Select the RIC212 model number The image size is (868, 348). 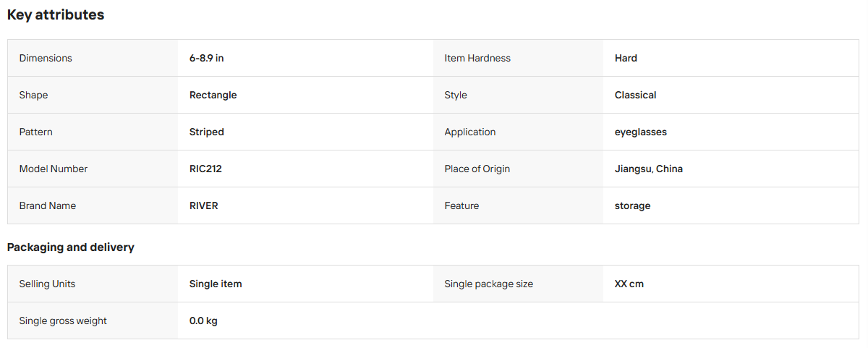pyautogui.click(x=206, y=169)
